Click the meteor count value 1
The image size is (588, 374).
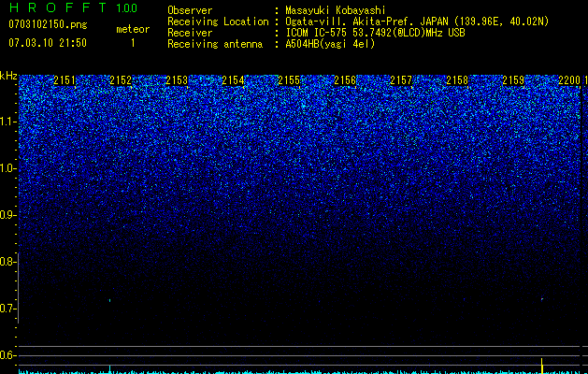[x=133, y=43]
